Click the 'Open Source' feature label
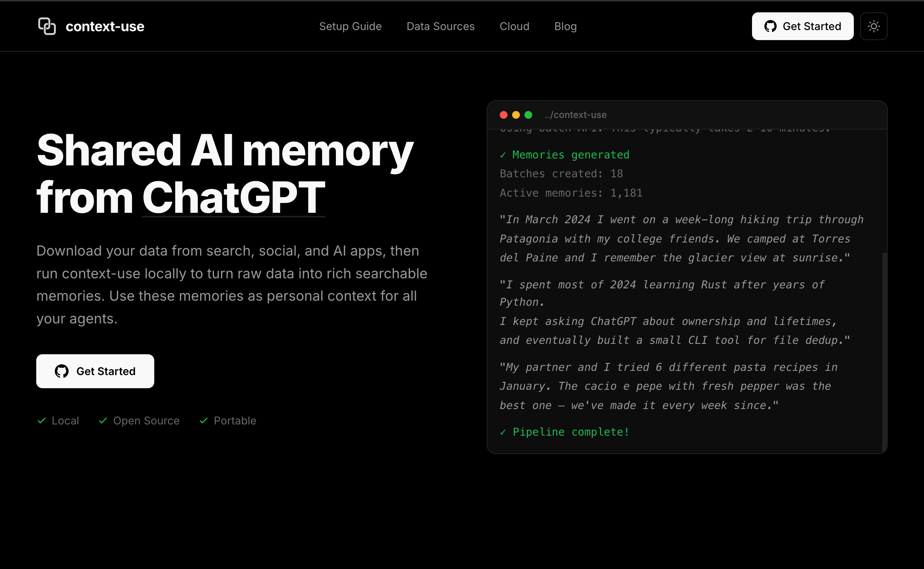 click(147, 421)
